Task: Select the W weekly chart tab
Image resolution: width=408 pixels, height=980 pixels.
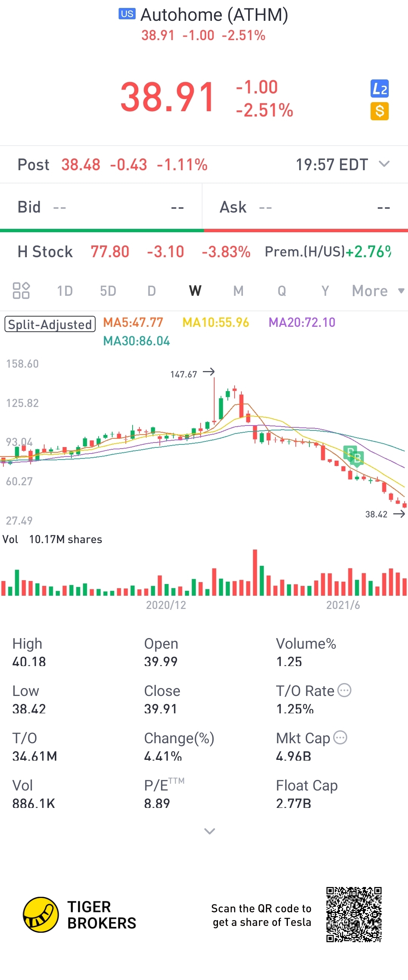Action: pyautogui.click(x=195, y=290)
